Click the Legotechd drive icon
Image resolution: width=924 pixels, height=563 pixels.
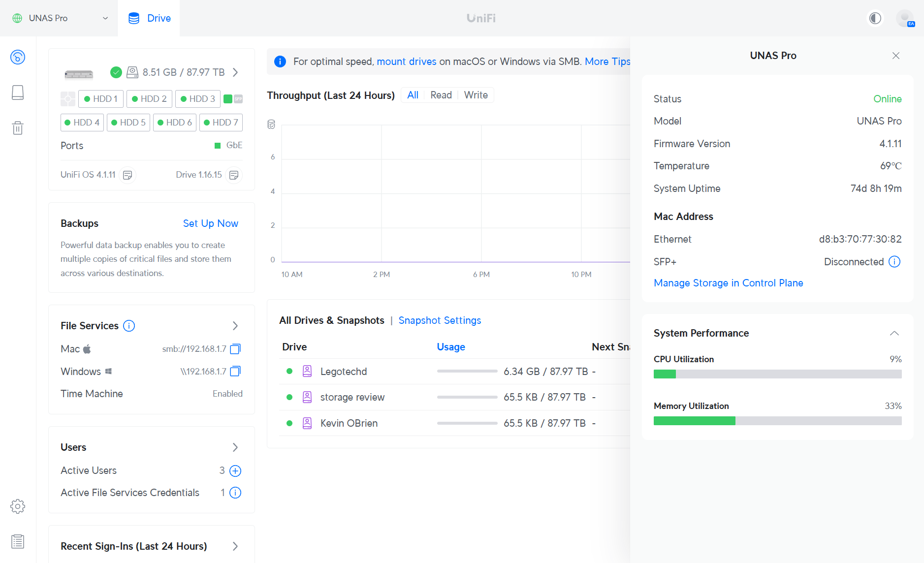click(x=307, y=372)
